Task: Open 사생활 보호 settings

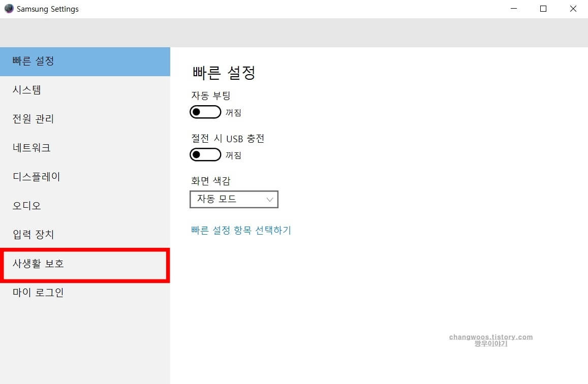Action: (x=85, y=264)
